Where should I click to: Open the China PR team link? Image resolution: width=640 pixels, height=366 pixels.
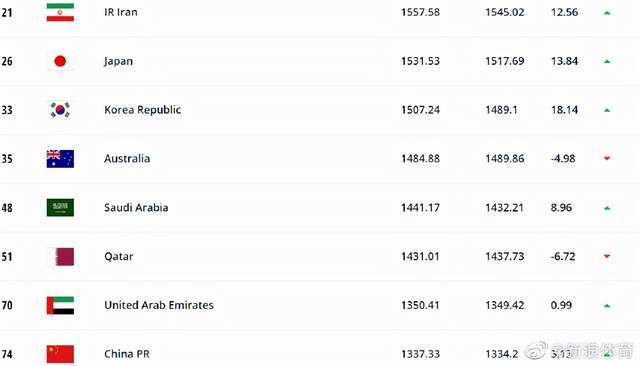pos(127,354)
